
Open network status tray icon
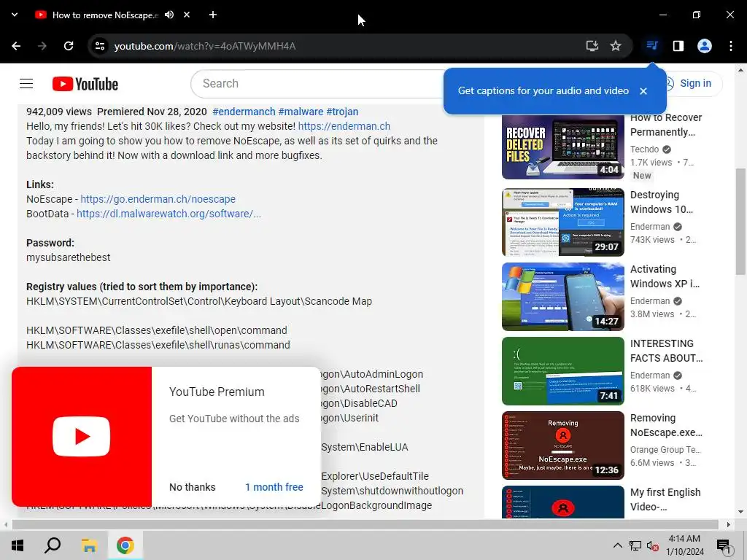coord(635,545)
